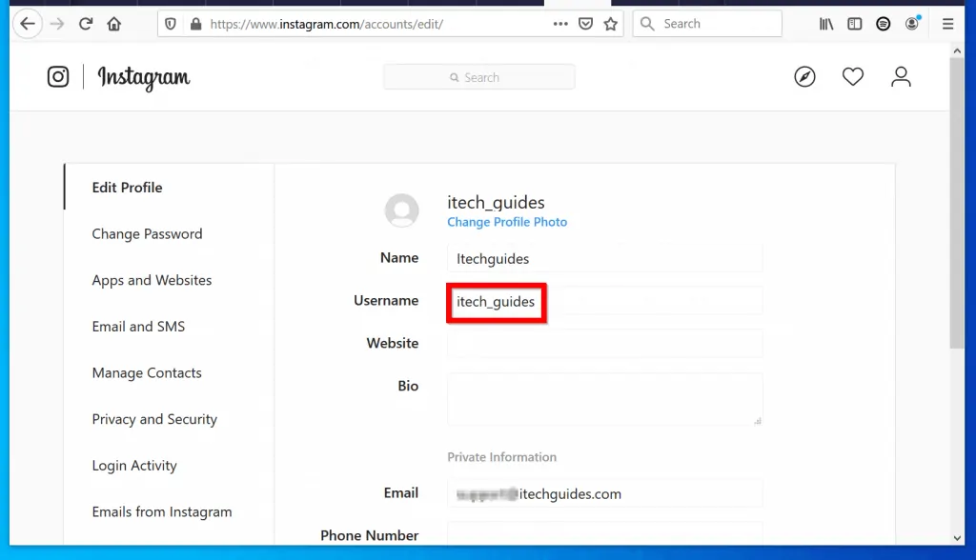976x560 pixels.
Task: Reload the current page
Action: (x=86, y=23)
